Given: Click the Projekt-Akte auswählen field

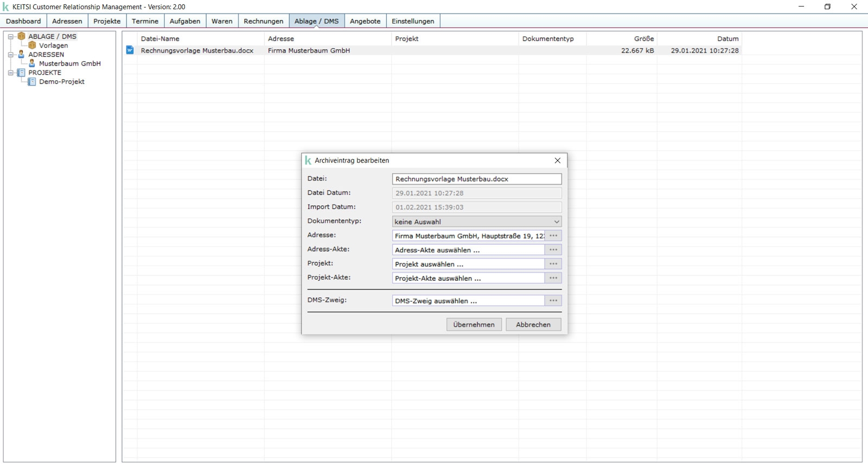Looking at the screenshot, I should [468, 278].
